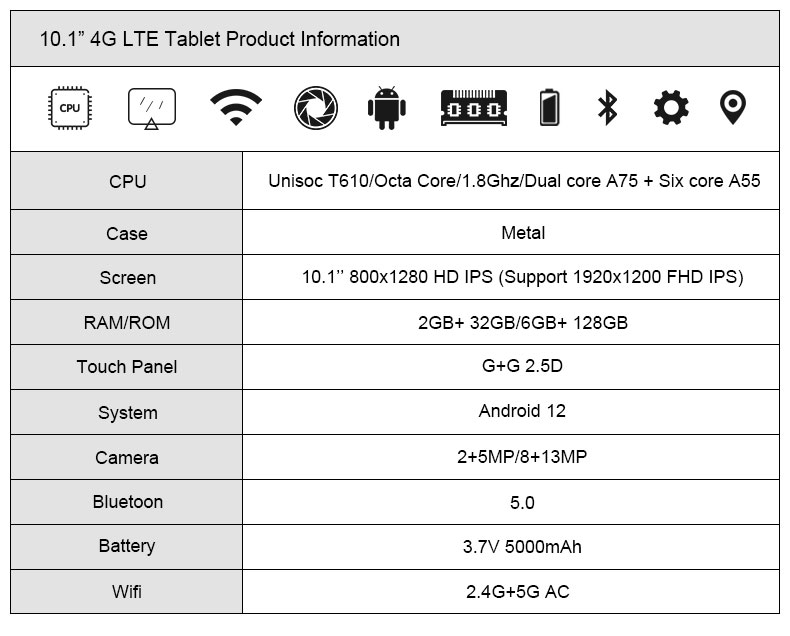The height and width of the screenshot is (636, 790).
Task: Select the CPU row label cell
Action: click(x=126, y=181)
